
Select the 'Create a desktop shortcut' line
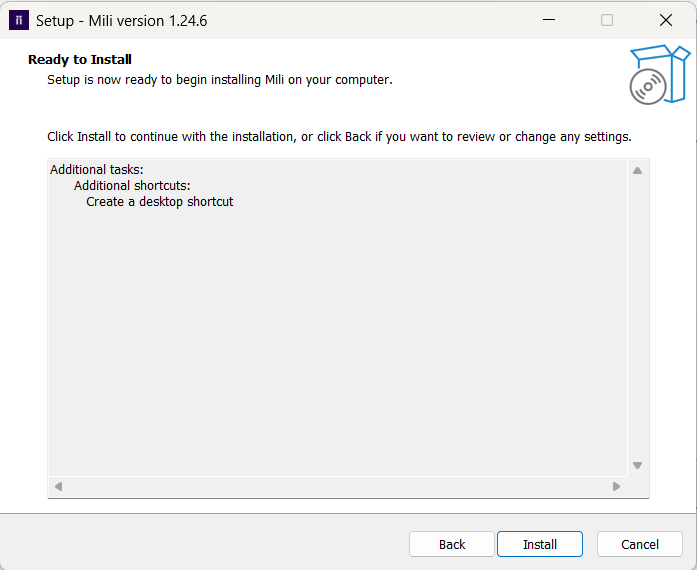coord(160,202)
